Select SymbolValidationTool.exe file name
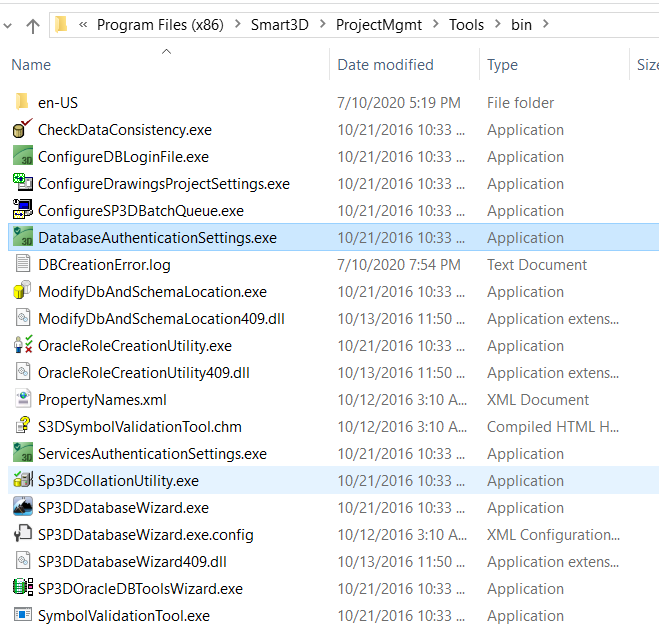The image size is (659, 644). pyautogui.click(x=124, y=615)
